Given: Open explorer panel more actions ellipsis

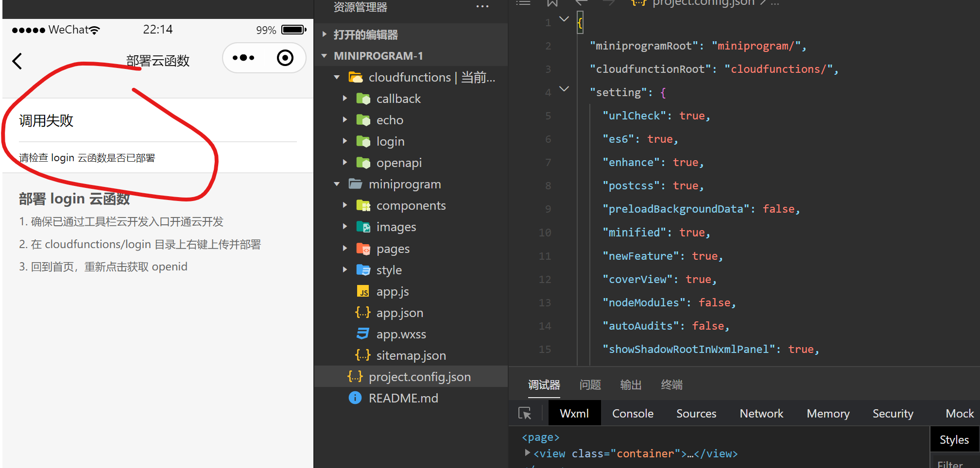Looking at the screenshot, I should [482, 7].
